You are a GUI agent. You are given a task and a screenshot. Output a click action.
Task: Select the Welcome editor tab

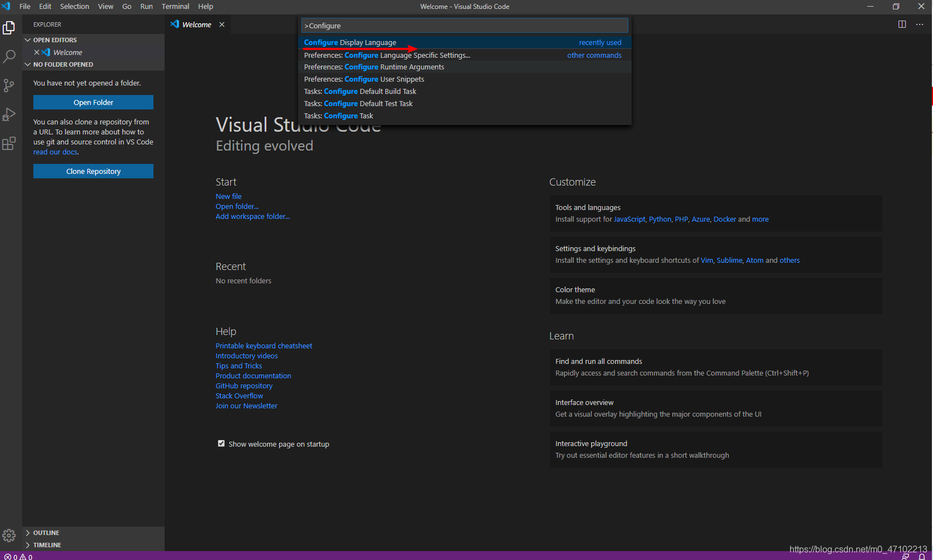198,24
